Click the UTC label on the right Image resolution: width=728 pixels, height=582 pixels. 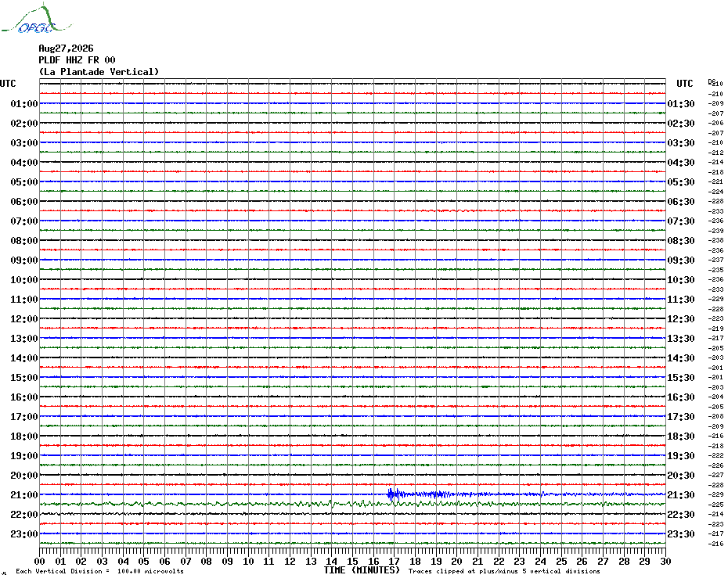click(685, 84)
